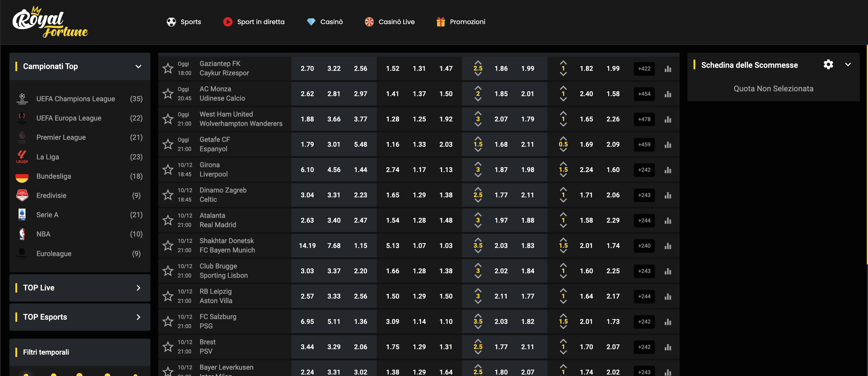Lower the totals line 2 for AC Monza

pyautogui.click(x=478, y=99)
